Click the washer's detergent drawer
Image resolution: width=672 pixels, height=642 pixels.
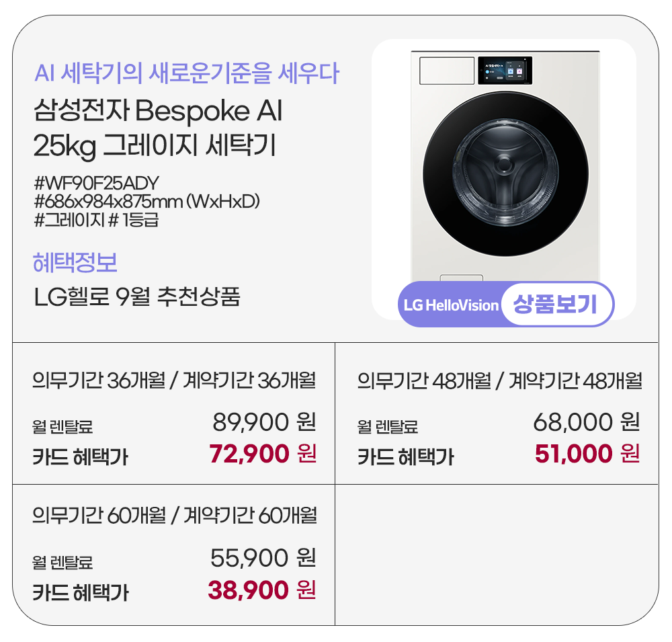point(442,71)
